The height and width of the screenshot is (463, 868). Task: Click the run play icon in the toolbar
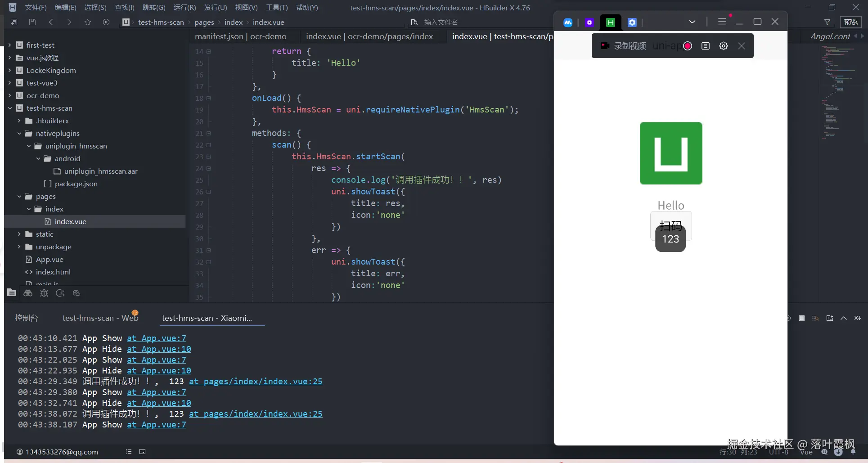[106, 22]
